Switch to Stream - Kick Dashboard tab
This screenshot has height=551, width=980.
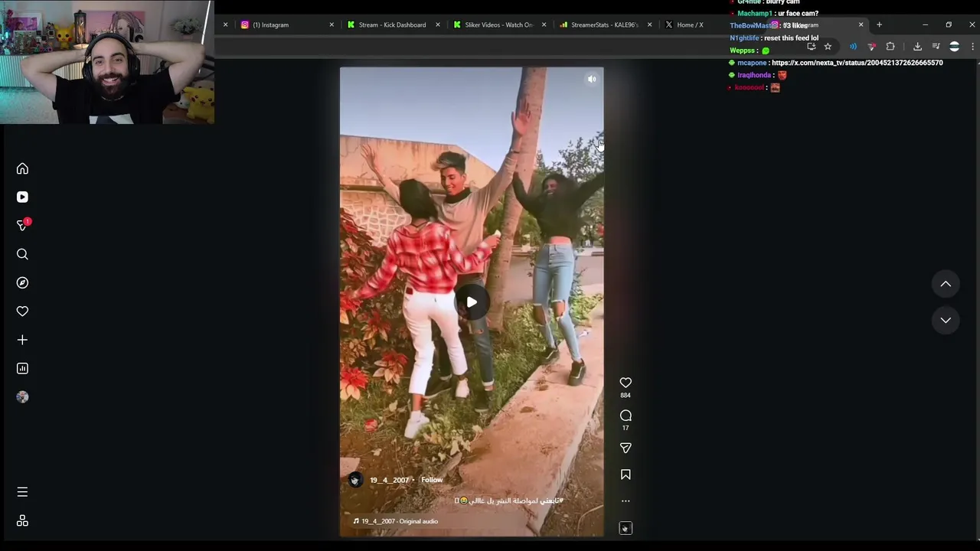392,24
